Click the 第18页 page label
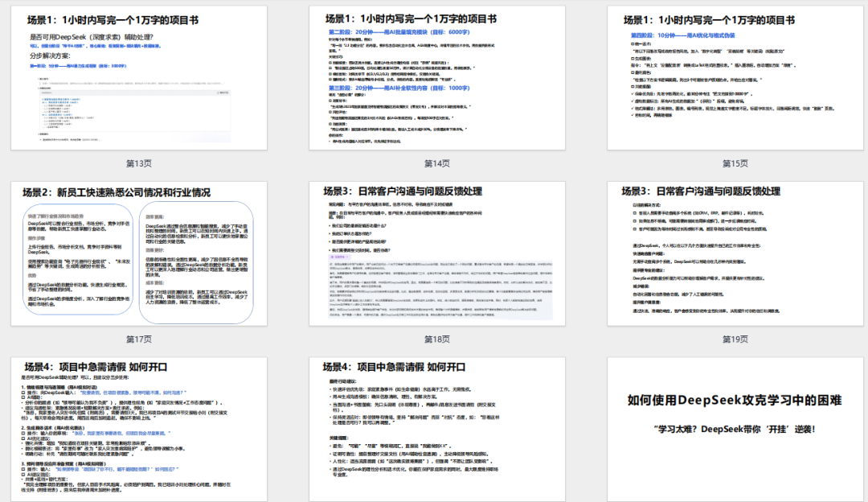 coord(436,339)
